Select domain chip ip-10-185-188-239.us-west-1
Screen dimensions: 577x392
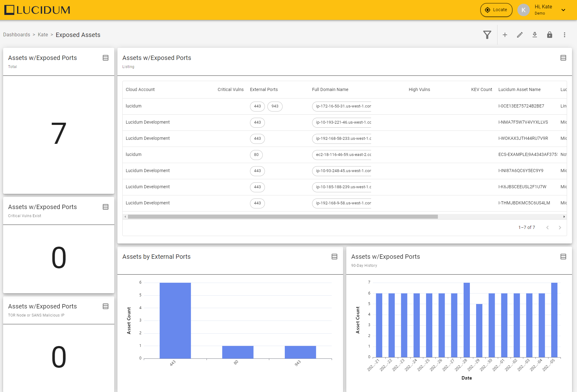342,187
